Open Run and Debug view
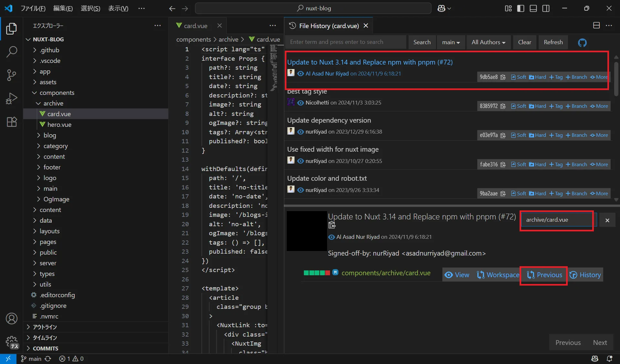This screenshot has height=364, width=620. [12, 98]
